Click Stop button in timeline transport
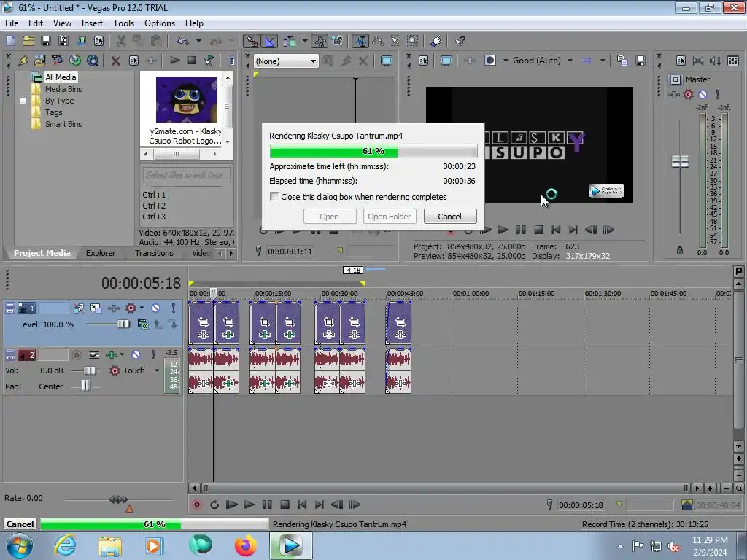The height and width of the screenshot is (560, 747). pyautogui.click(x=285, y=505)
